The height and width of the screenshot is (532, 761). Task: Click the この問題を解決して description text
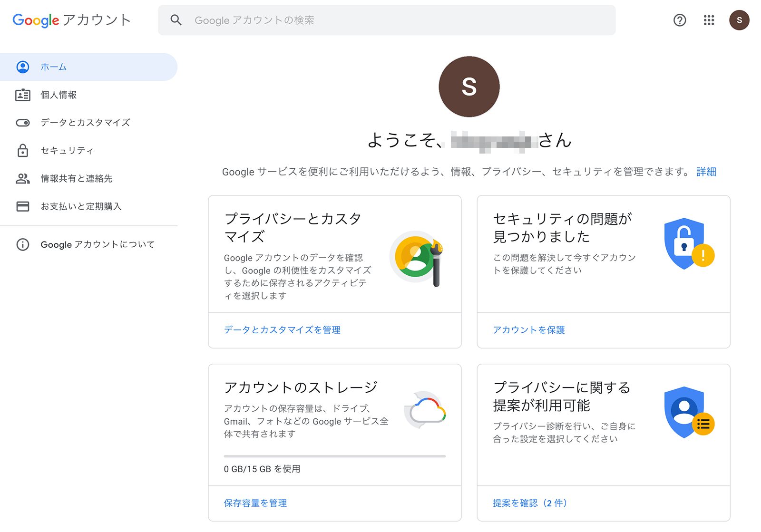point(564,264)
